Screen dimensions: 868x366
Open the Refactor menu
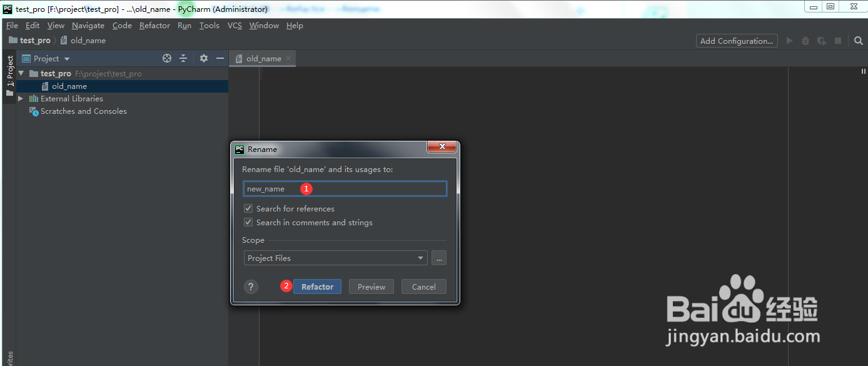[154, 26]
